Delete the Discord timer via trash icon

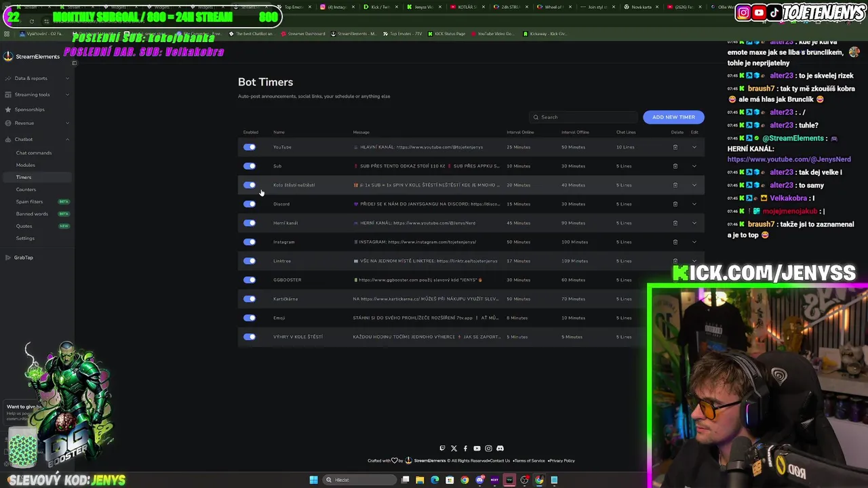click(675, 204)
